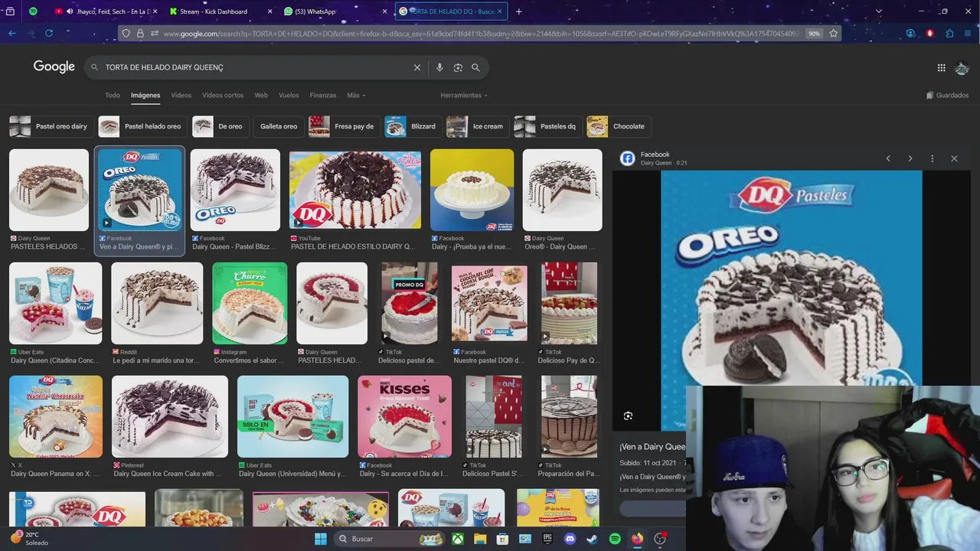Click the Firefox URL address bar
Viewport: 980px width, 551px height.
481,34
